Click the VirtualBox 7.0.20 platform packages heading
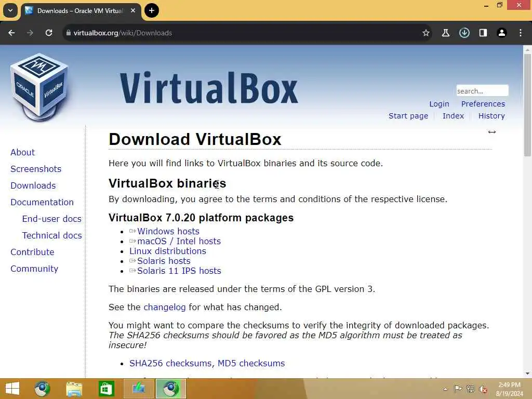Viewport: 532px width, 399px height. pos(201,218)
